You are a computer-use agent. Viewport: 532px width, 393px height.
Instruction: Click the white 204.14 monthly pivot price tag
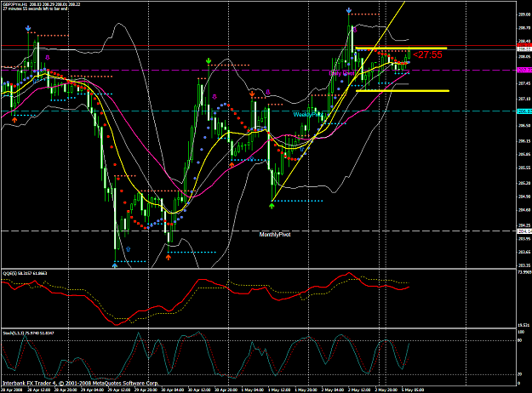[524, 231]
